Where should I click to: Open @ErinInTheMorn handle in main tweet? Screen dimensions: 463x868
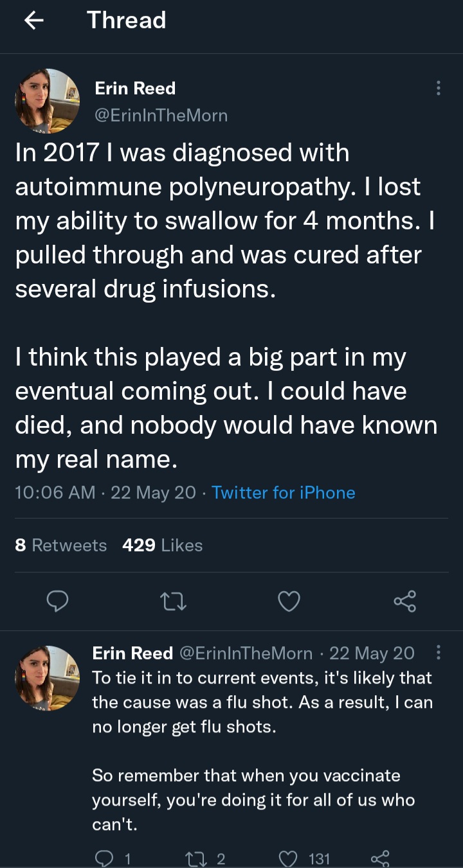click(x=161, y=116)
